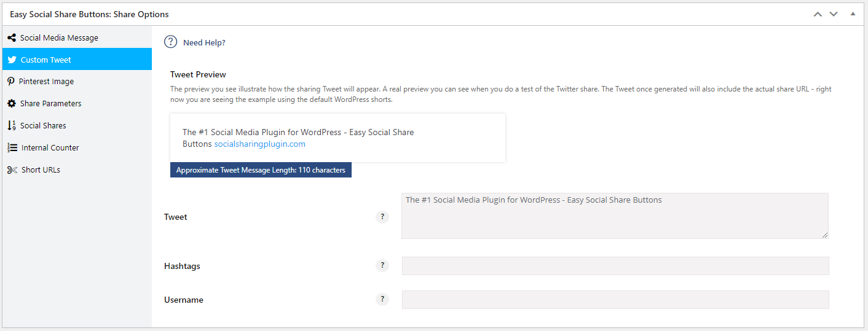Click the Social Media Message share icon
868x331 pixels.
pos(11,37)
